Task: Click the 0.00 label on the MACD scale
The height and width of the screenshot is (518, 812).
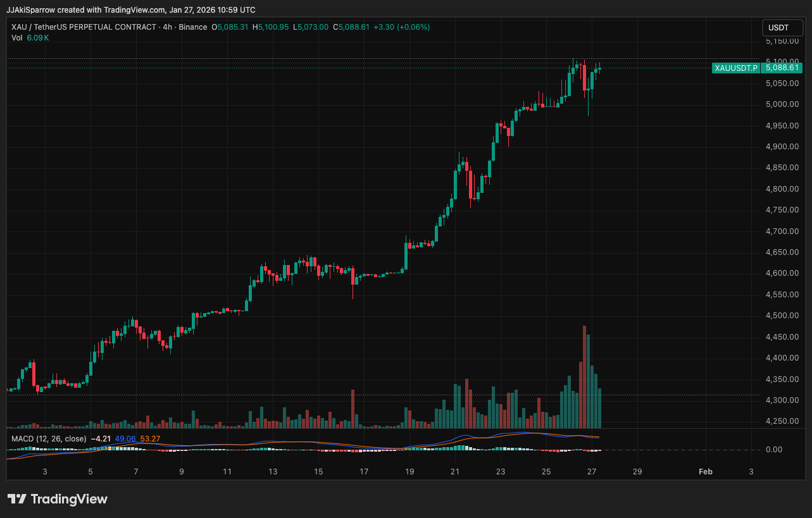Action: click(x=773, y=449)
